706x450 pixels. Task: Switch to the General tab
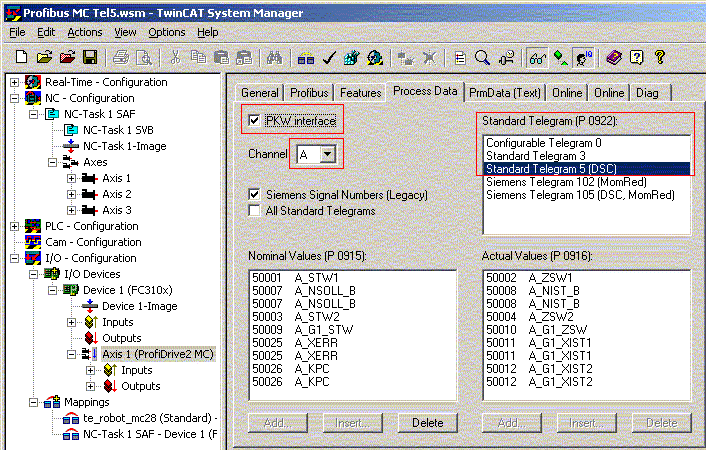tap(260, 93)
